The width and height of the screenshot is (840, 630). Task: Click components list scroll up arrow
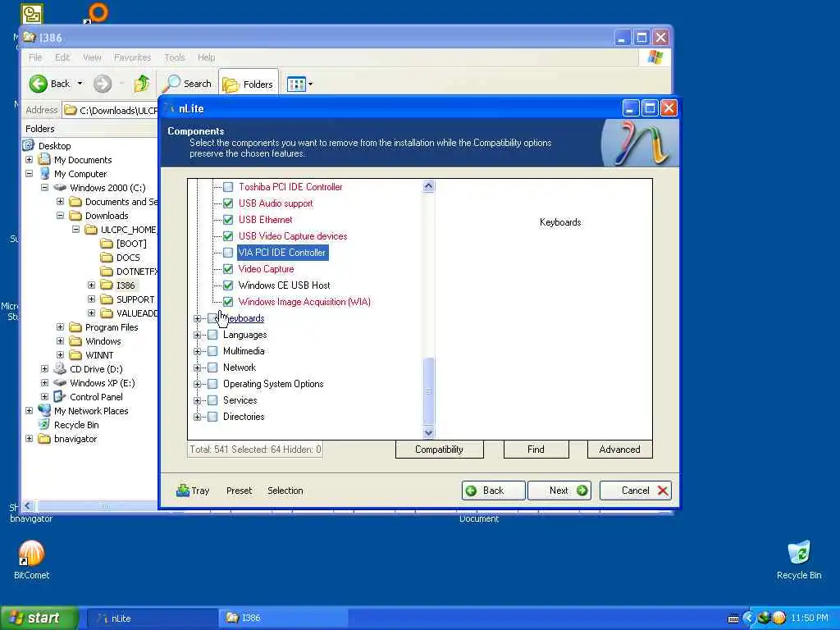point(428,186)
